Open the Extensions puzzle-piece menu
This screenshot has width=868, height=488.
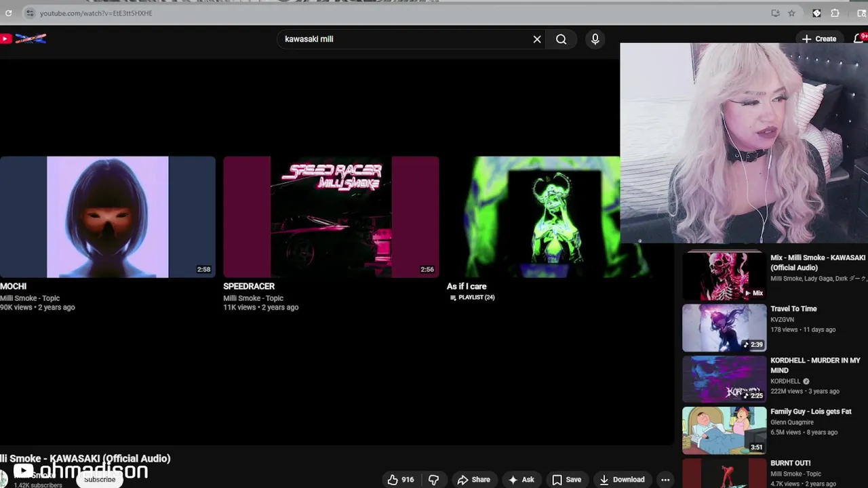(835, 13)
